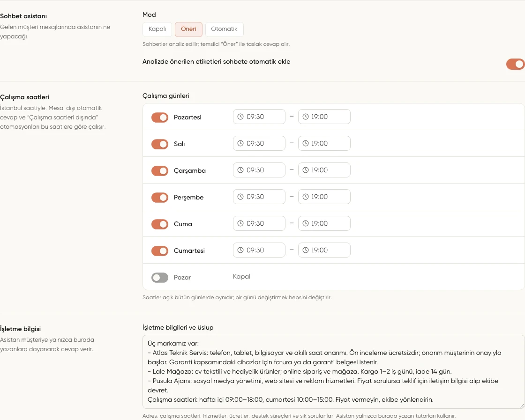Grab the textarea resize handle corner
Image resolution: width=525 pixels, height=420 pixels.
522,405
